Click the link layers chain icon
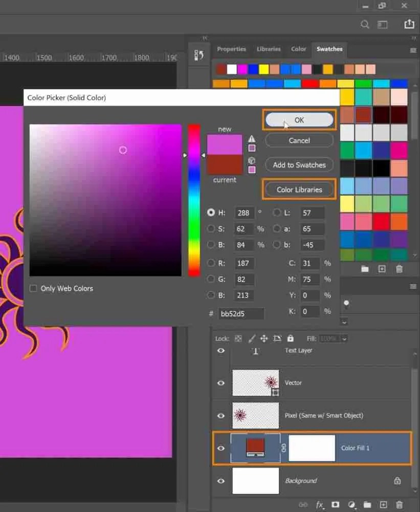Image resolution: width=420 pixels, height=512 pixels. click(x=302, y=504)
